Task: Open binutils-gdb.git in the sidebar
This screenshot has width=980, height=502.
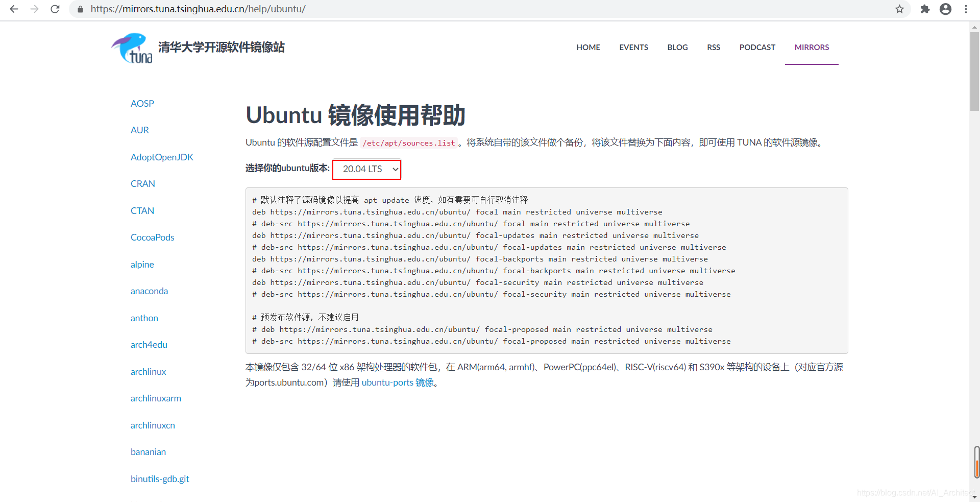Action: (160, 479)
